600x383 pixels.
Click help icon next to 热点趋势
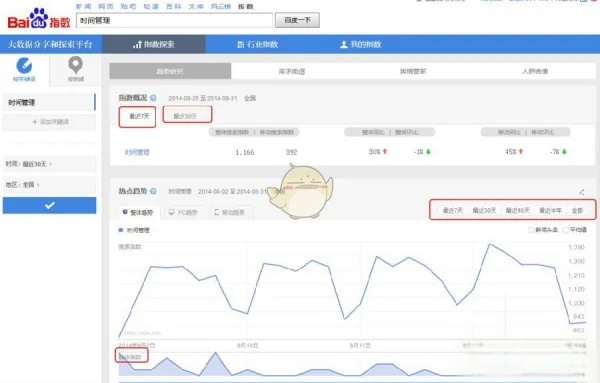pos(153,191)
